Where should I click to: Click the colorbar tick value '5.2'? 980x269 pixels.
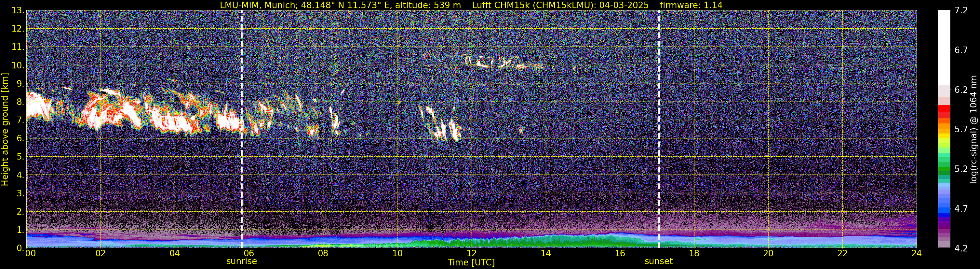click(961, 169)
